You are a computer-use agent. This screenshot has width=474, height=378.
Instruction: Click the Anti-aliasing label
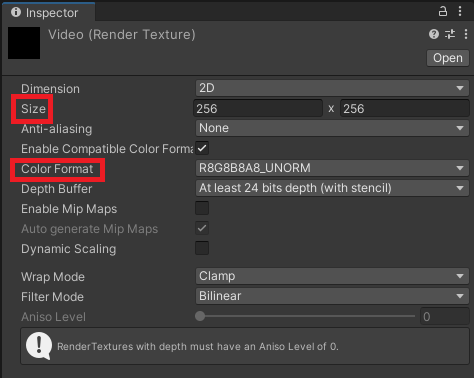tap(57, 129)
